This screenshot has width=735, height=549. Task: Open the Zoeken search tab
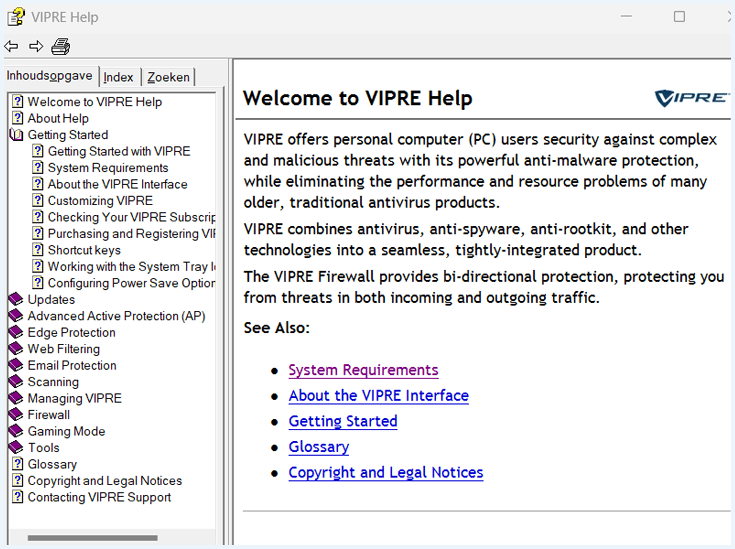169,77
